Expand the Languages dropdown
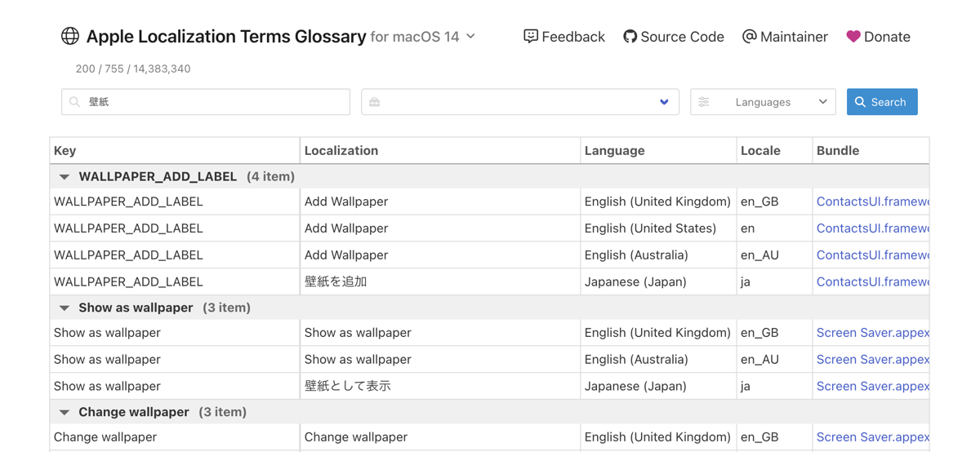 pyautogui.click(x=822, y=102)
